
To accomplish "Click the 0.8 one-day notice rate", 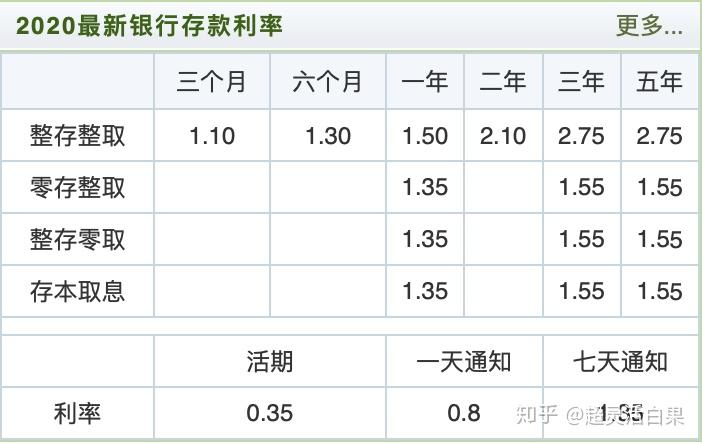I will (x=464, y=413).
